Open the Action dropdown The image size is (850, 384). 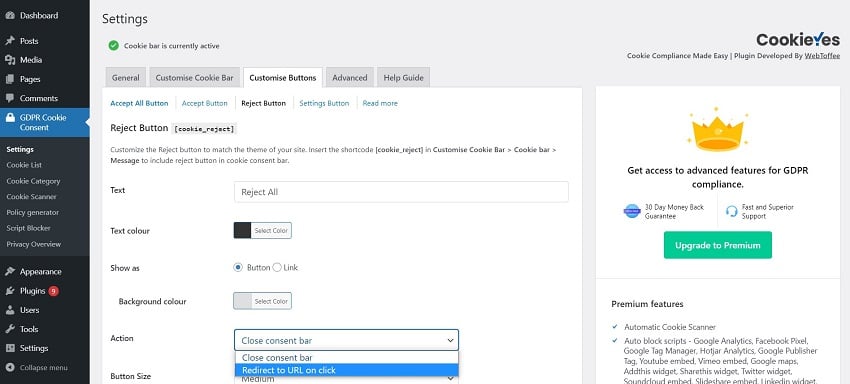[346, 340]
